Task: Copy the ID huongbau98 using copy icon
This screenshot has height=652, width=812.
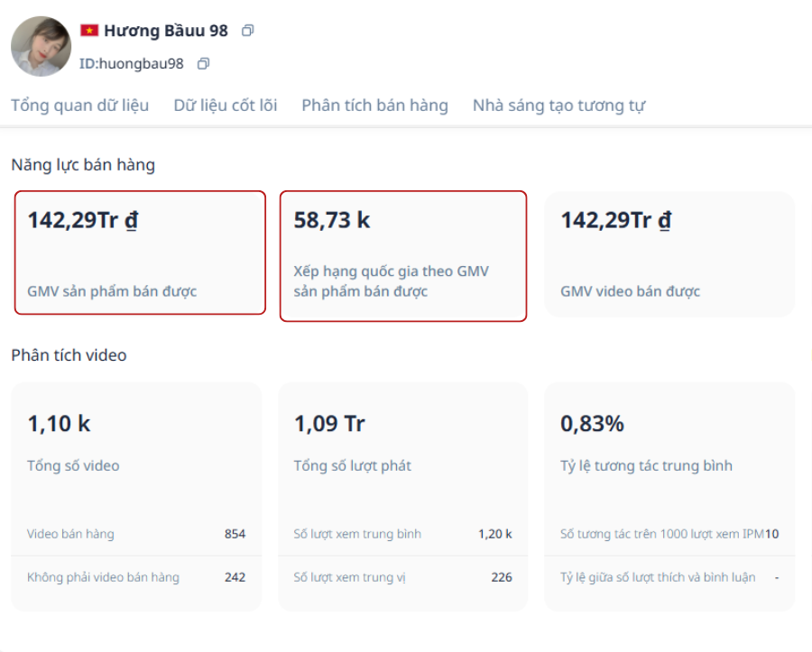Action: (203, 64)
